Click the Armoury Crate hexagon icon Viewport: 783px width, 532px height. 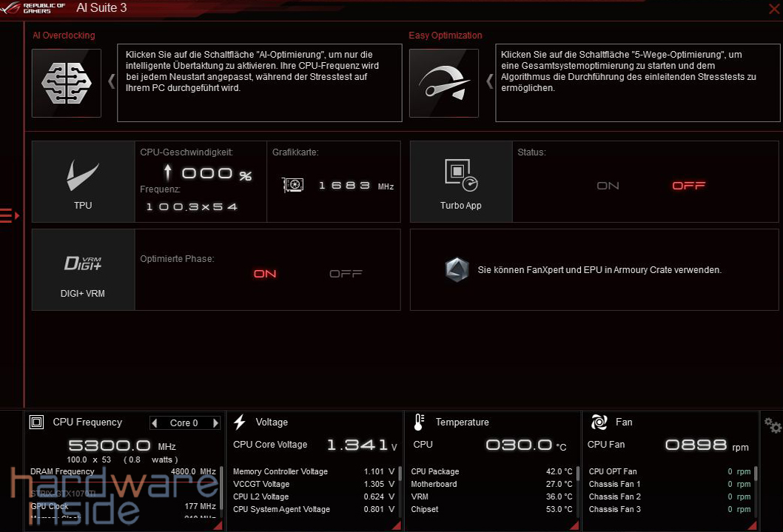tap(457, 269)
